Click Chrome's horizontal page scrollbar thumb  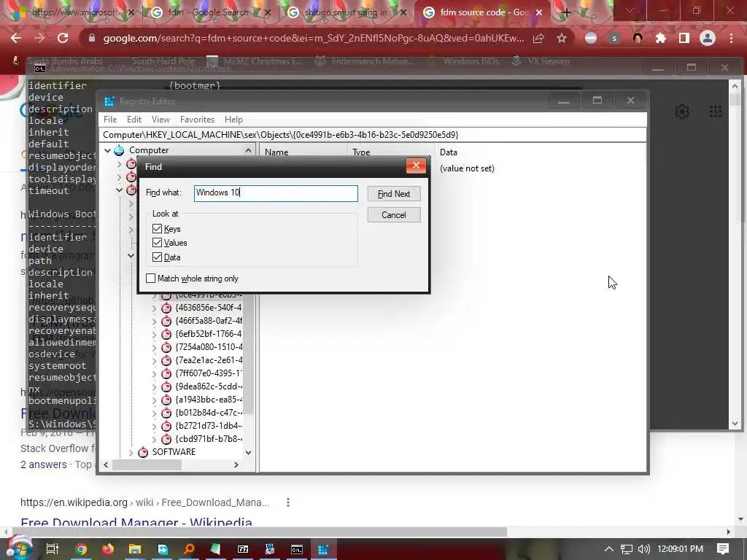tap(260, 532)
